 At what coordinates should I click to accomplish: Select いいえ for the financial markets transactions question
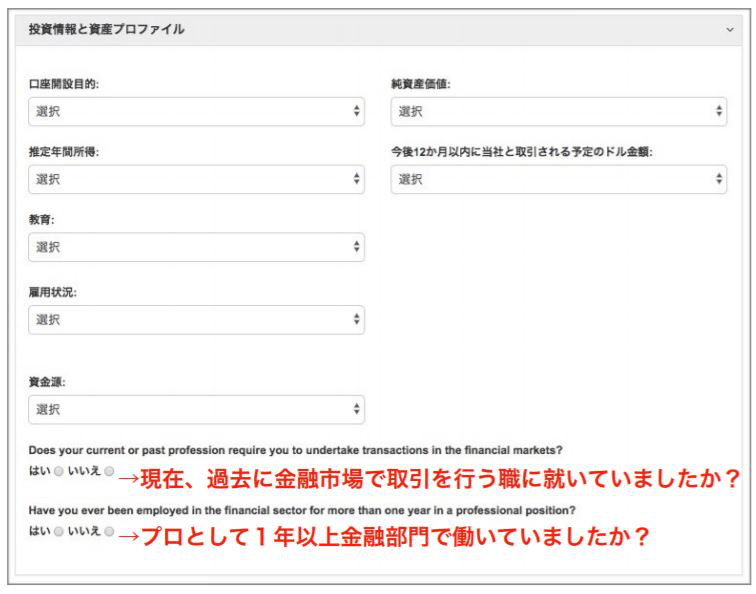(110, 471)
